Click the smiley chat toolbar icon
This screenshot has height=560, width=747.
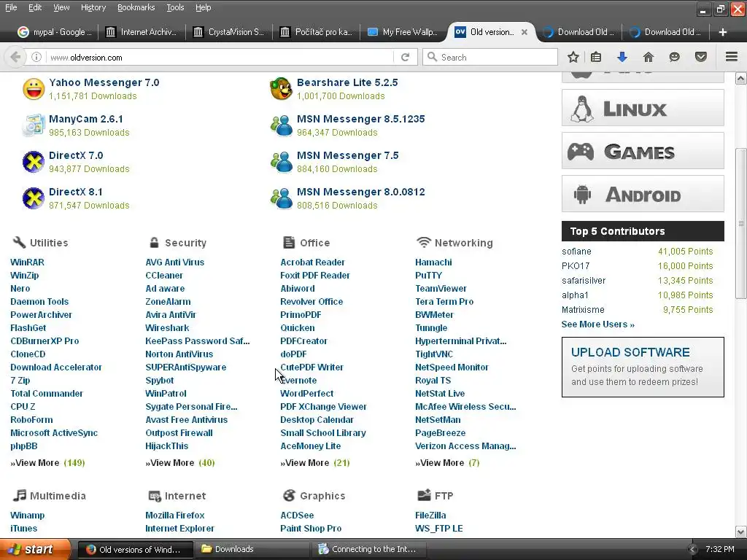pyautogui.click(x=674, y=57)
